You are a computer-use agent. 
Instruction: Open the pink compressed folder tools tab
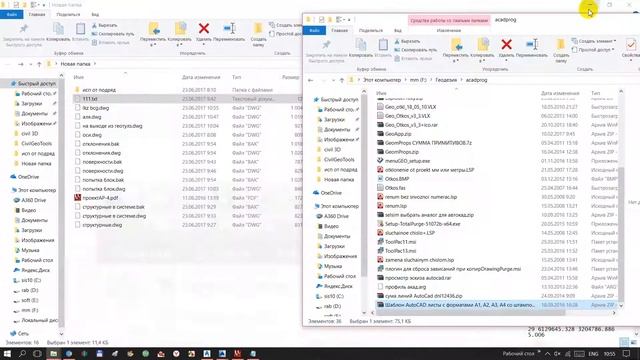pyautogui.click(x=449, y=20)
